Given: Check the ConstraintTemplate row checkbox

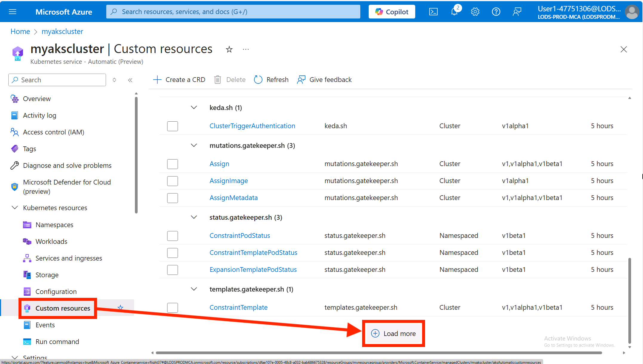Looking at the screenshot, I should pos(173,308).
